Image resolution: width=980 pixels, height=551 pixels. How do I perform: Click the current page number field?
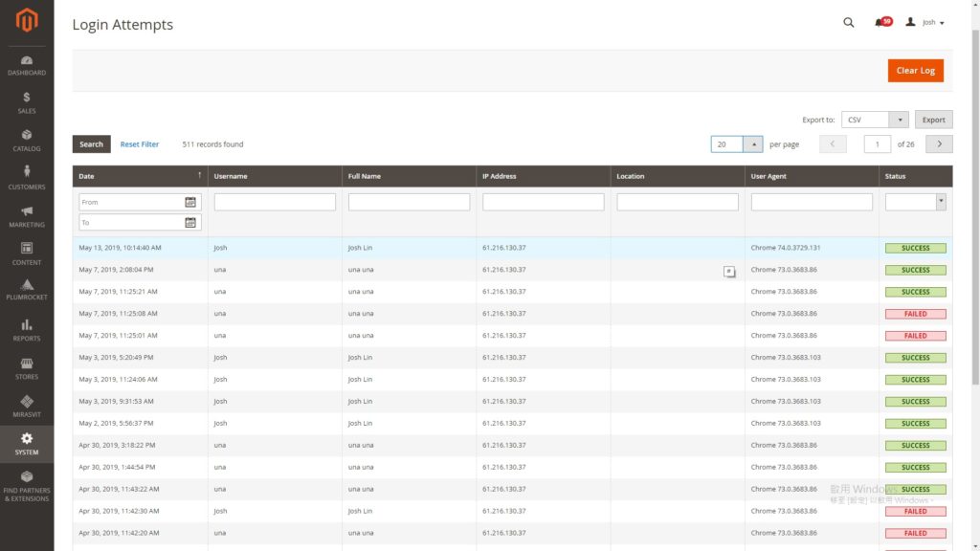coord(877,144)
